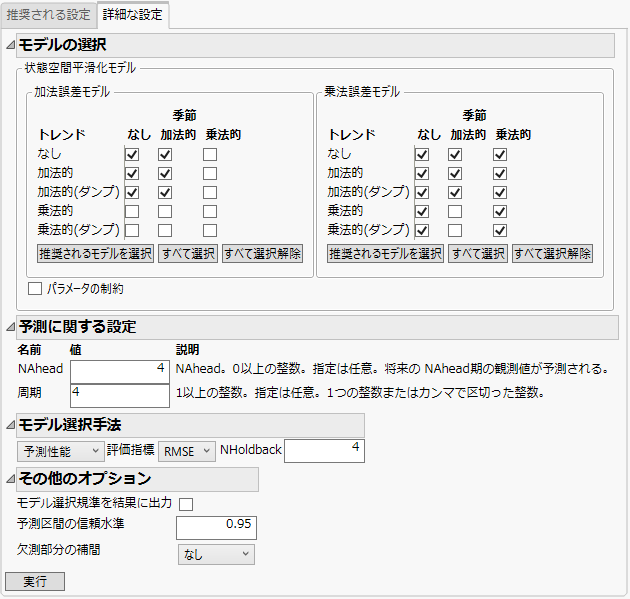
Task: Uncheck 乗法誤差 trend 加法的, season 乗法的 checkbox
Action: (x=500, y=174)
